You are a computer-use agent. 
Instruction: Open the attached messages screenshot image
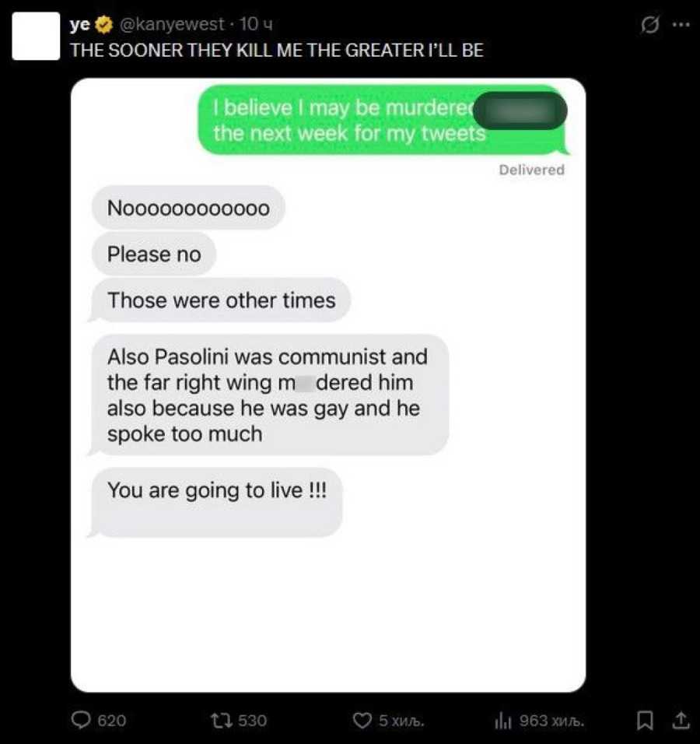click(x=328, y=384)
